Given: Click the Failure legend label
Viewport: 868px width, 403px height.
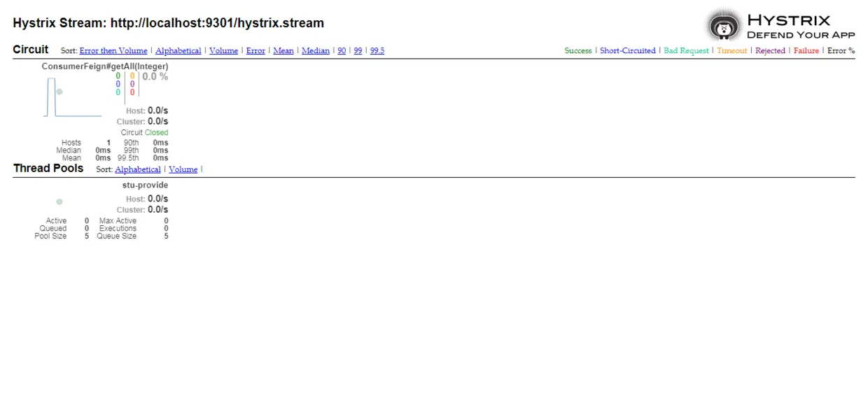Looking at the screenshot, I should click(x=806, y=51).
